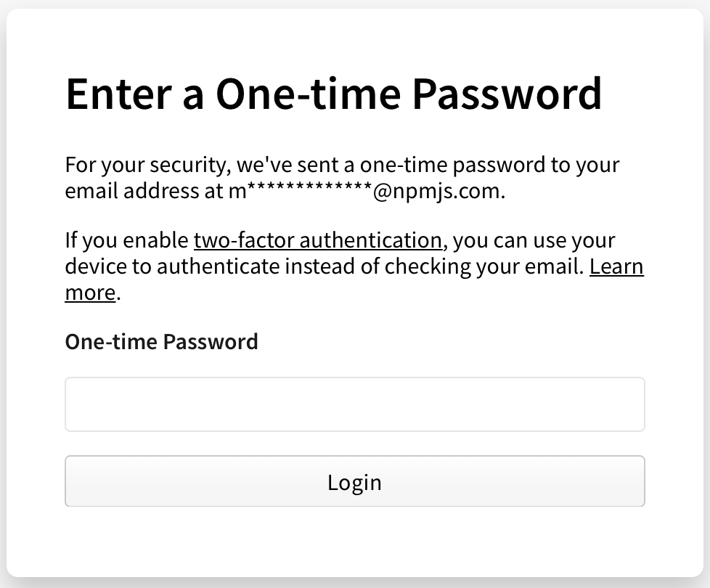Viewport: 710px width, 588px height.
Task: Click Learn more about device authentication
Action: 616,266
